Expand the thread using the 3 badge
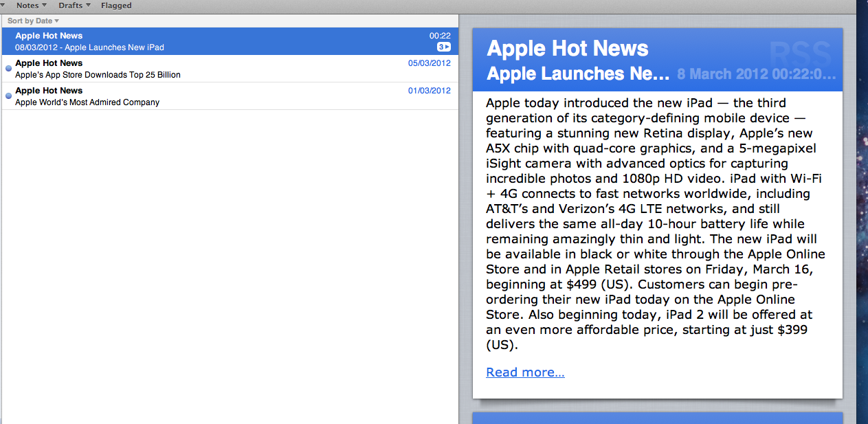This screenshot has height=424, width=868. pos(444,47)
